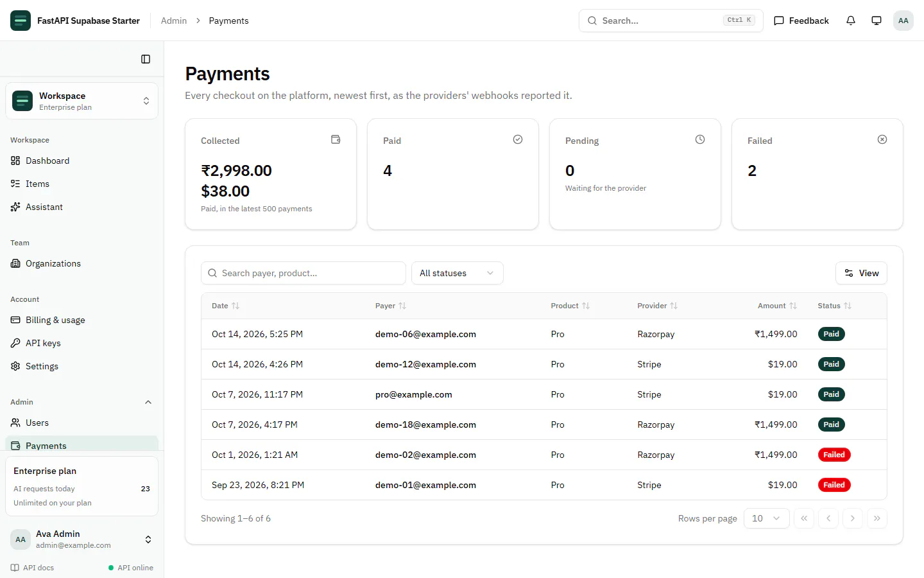The width and height of the screenshot is (924, 578).
Task: Open the API docs link
Action: [32, 568]
